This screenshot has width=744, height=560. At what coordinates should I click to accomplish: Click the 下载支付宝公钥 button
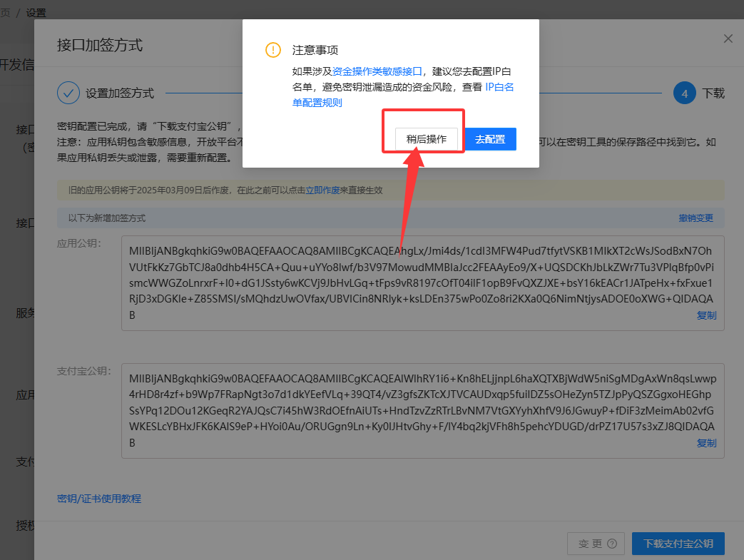[x=678, y=543]
